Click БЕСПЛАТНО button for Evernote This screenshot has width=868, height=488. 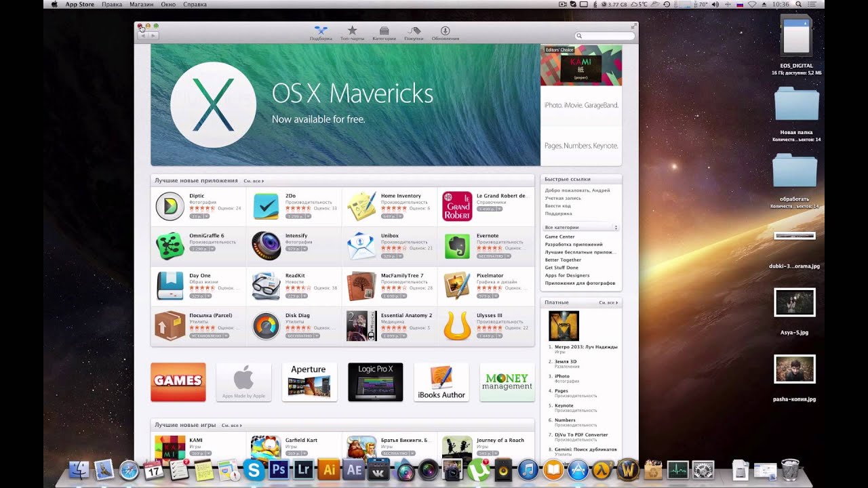tap(490, 256)
